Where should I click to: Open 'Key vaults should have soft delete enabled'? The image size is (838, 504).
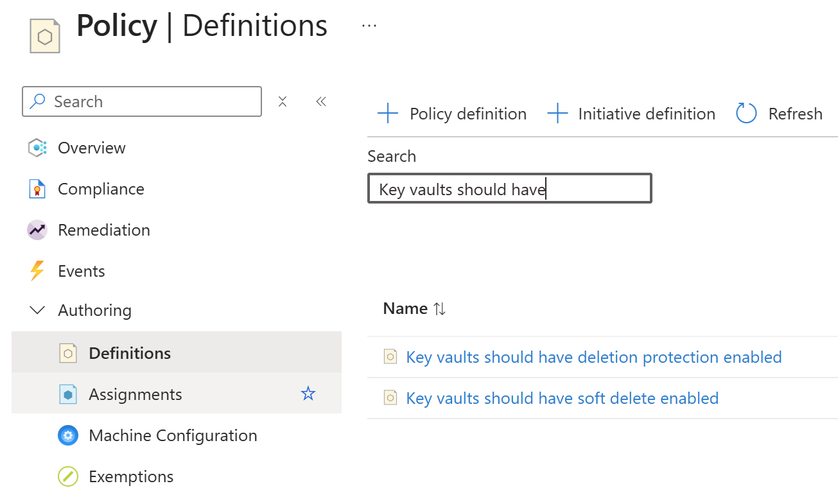pos(563,398)
